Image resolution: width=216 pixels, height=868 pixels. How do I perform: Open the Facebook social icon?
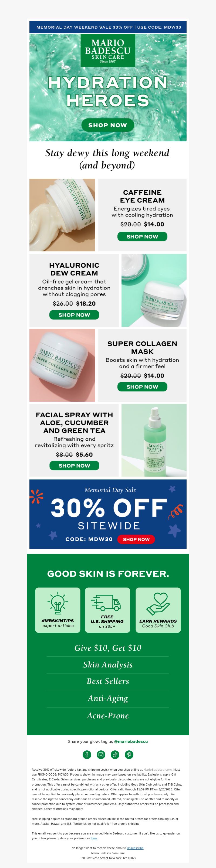87,754
